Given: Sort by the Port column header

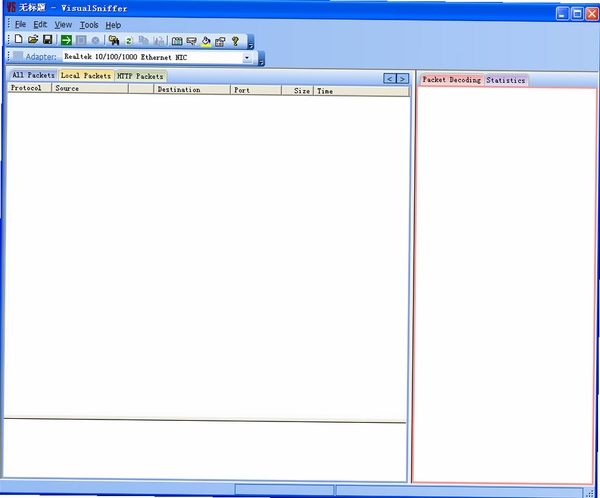Looking at the screenshot, I should coord(256,90).
